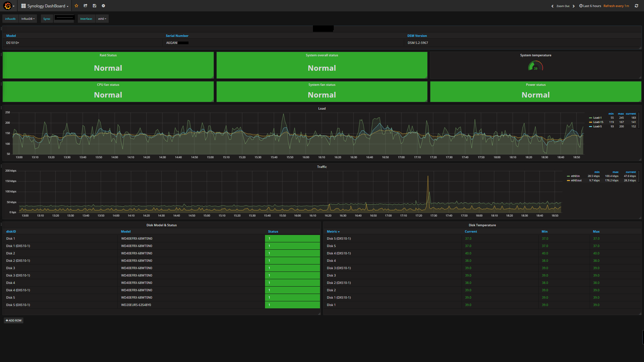Image resolution: width=644 pixels, height=362 pixels.
Task: Click the share dashboard icon
Action: [86, 6]
